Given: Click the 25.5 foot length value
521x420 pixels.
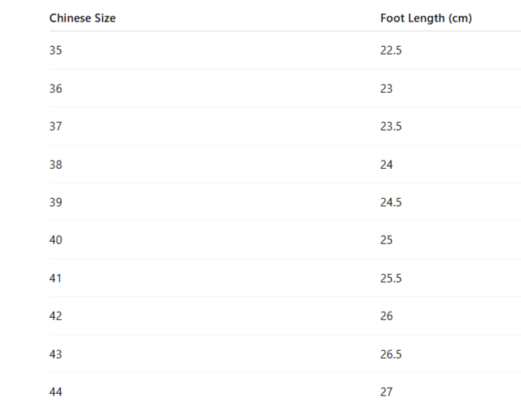Looking at the screenshot, I should 391,278.
